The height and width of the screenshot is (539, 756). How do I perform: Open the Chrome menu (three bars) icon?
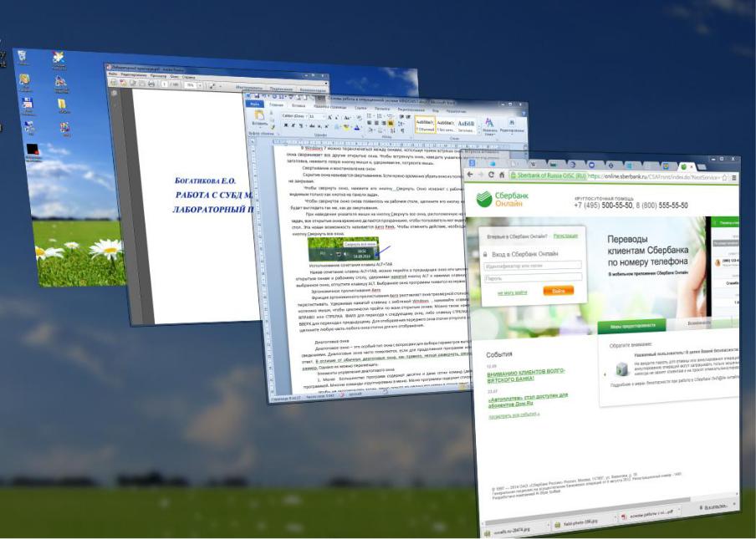[733, 177]
